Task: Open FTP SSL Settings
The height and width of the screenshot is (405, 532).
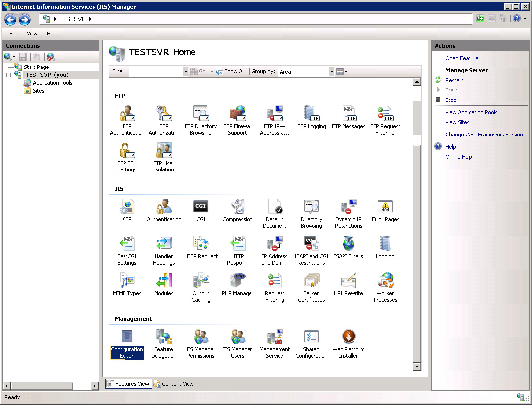Action: coord(127,157)
